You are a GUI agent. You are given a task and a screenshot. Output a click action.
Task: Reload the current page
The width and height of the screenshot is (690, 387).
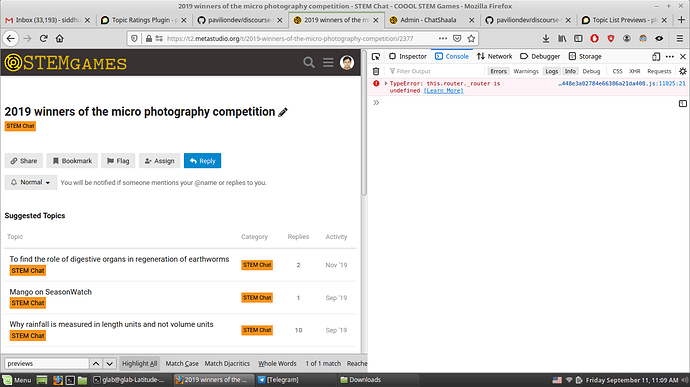43,39
